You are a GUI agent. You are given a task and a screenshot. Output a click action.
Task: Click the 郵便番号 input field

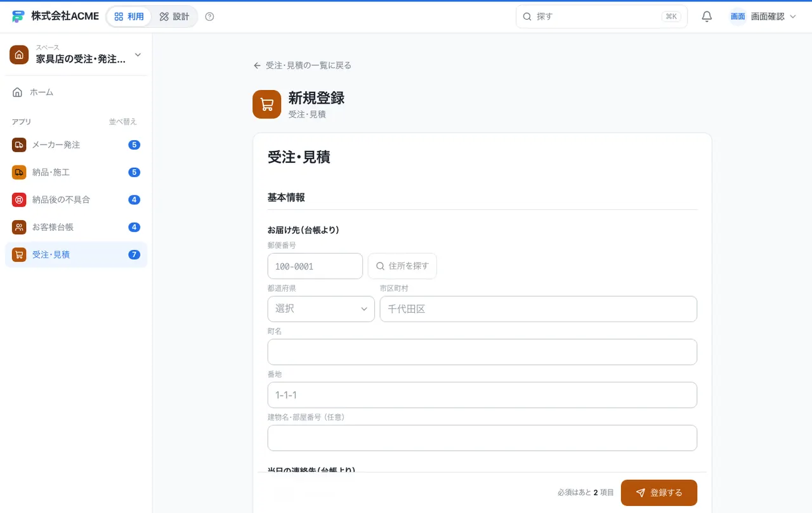(x=315, y=266)
